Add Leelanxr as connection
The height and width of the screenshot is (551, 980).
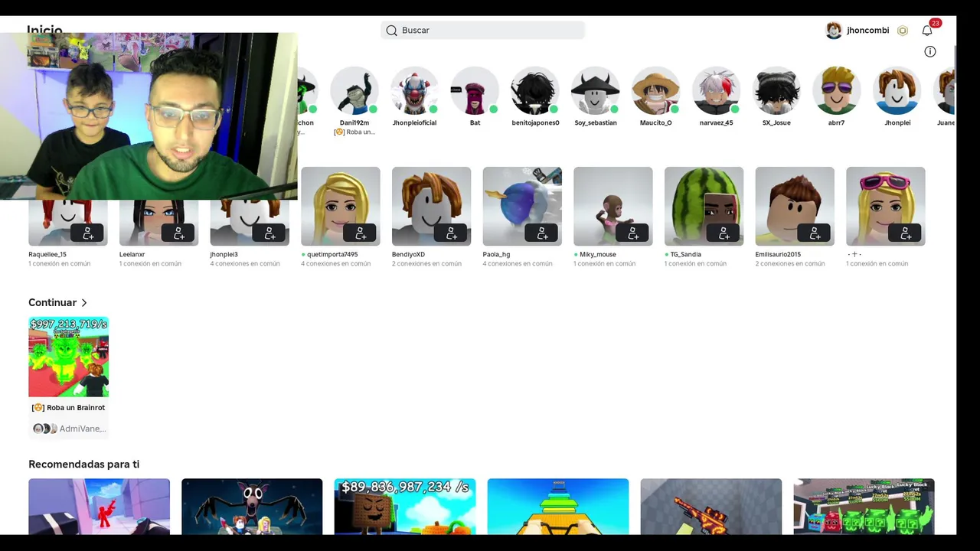[x=179, y=233]
